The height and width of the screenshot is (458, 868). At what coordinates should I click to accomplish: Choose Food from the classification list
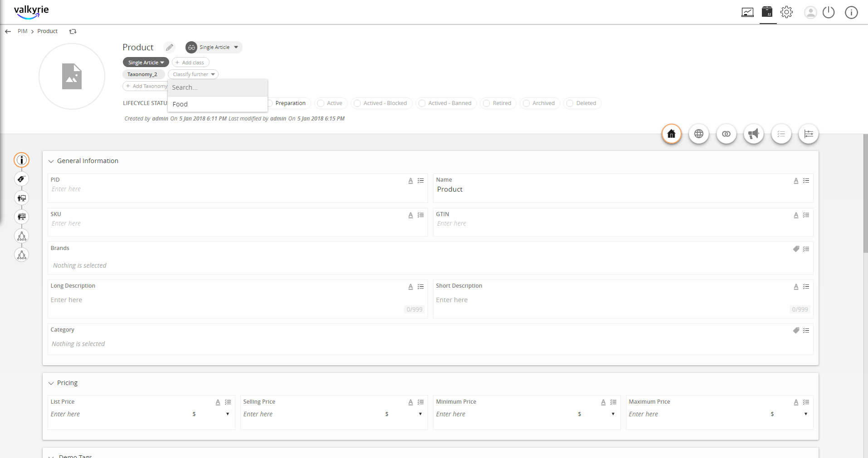click(218, 104)
